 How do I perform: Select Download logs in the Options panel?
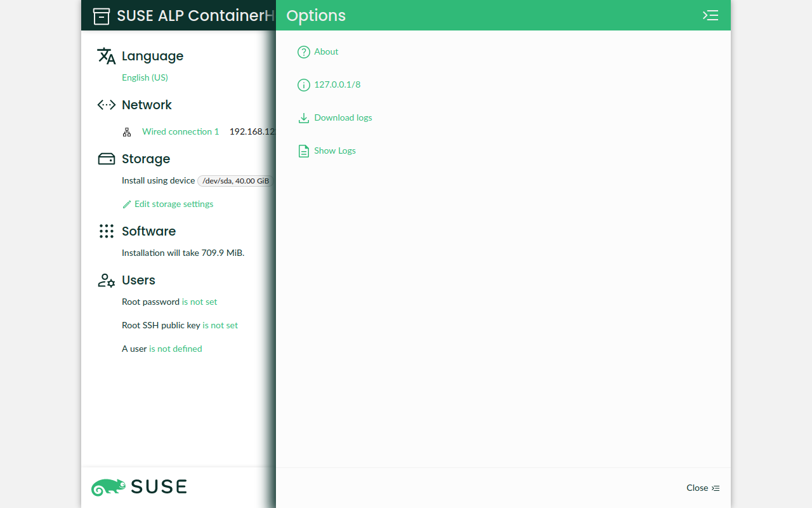(343, 118)
